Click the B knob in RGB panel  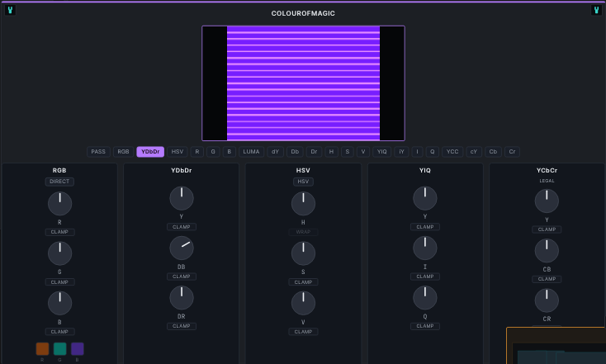coord(59,304)
